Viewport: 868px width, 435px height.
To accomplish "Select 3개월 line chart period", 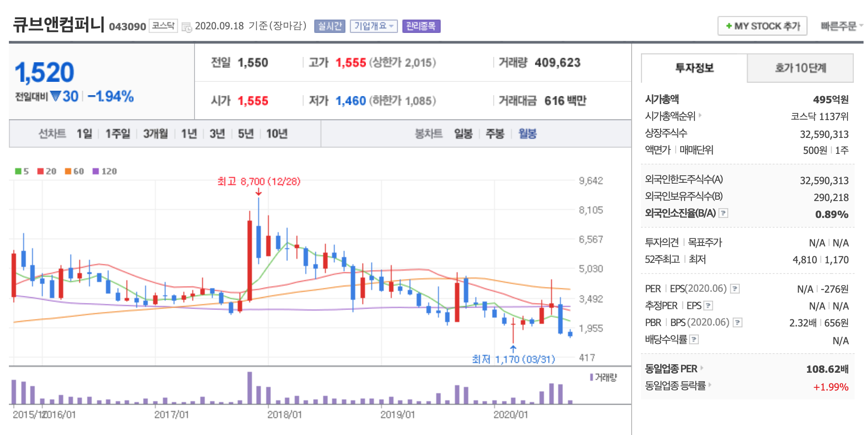I will pyautogui.click(x=156, y=133).
